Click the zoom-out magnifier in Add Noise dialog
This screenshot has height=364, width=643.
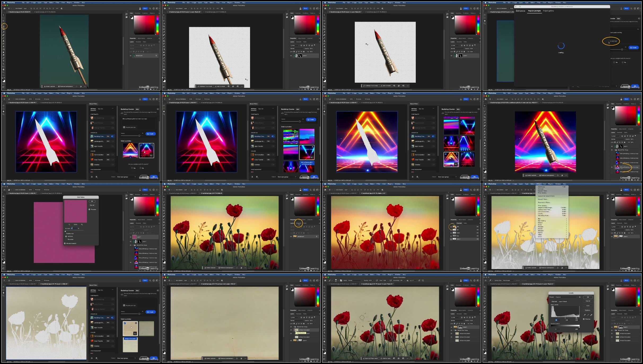(x=69, y=225)
